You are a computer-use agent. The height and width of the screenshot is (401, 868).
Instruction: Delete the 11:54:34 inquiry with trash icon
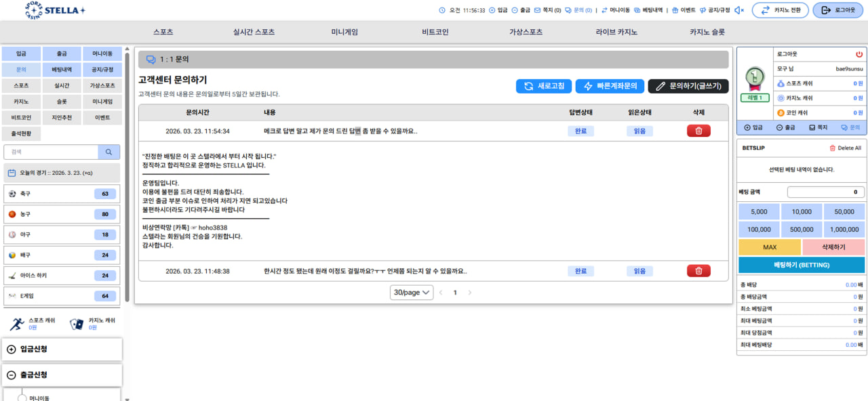point(698,131)
